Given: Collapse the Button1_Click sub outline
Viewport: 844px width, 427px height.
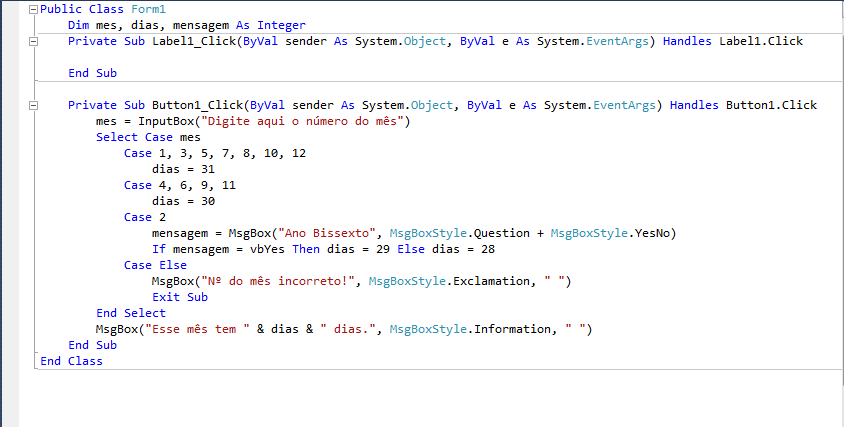Looking at the screenshot, I should 33,106.
